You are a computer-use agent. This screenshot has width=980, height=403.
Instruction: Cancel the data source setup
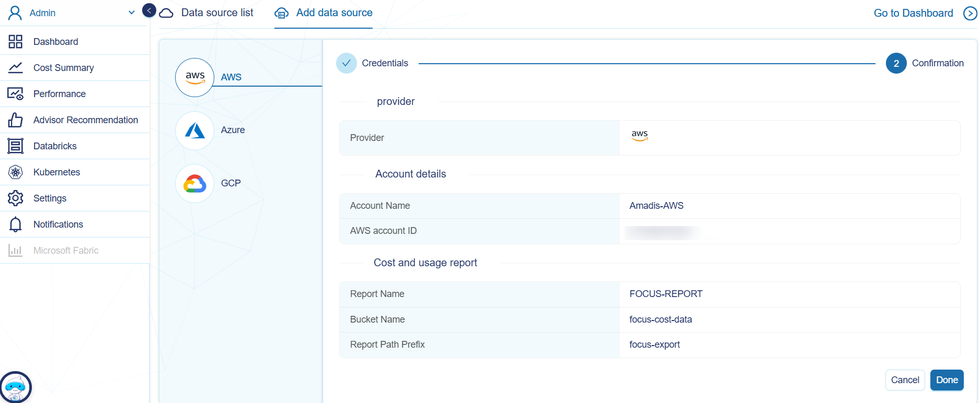[x=905, y=380]
